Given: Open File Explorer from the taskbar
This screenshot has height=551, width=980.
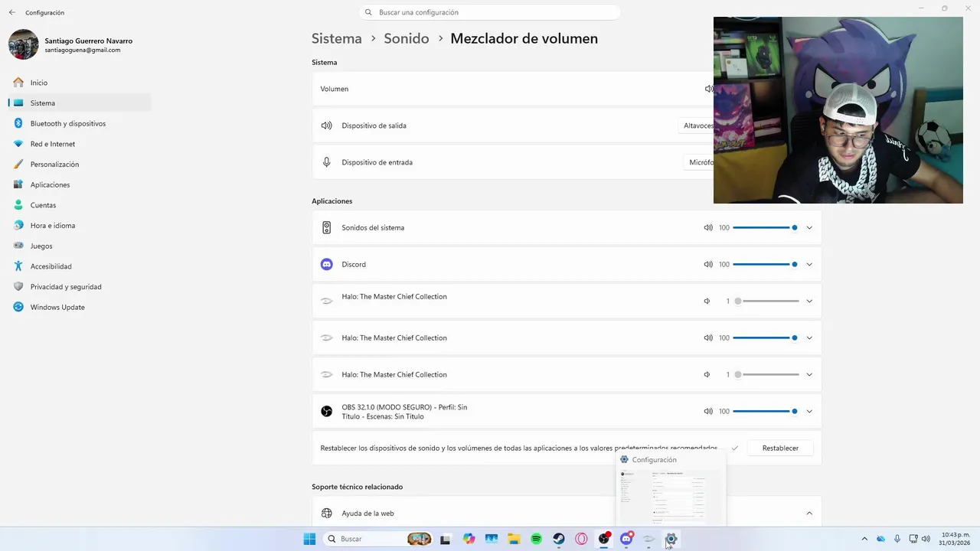Looking at the screenshot, I should pyautogui.click(x=514, y=539).
